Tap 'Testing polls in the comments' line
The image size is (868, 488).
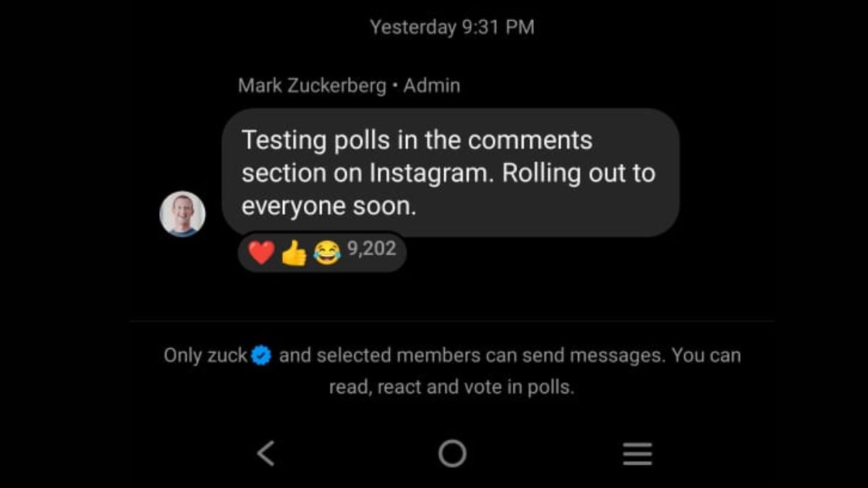coord(417,140)
